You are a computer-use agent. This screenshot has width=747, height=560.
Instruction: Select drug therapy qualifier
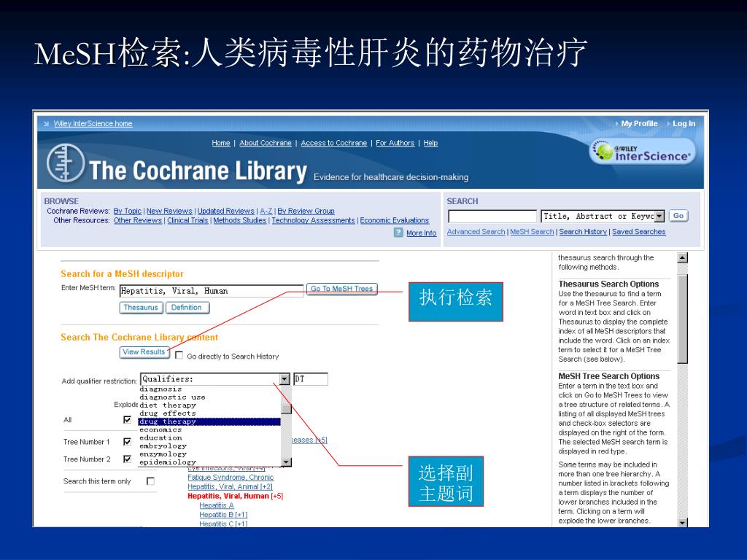(209, 421)
